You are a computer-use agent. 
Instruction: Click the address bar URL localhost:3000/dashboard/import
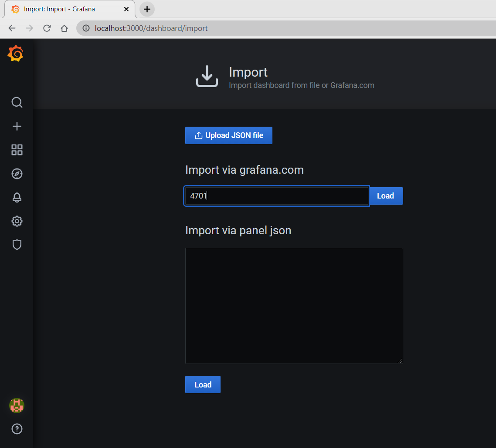151,28
